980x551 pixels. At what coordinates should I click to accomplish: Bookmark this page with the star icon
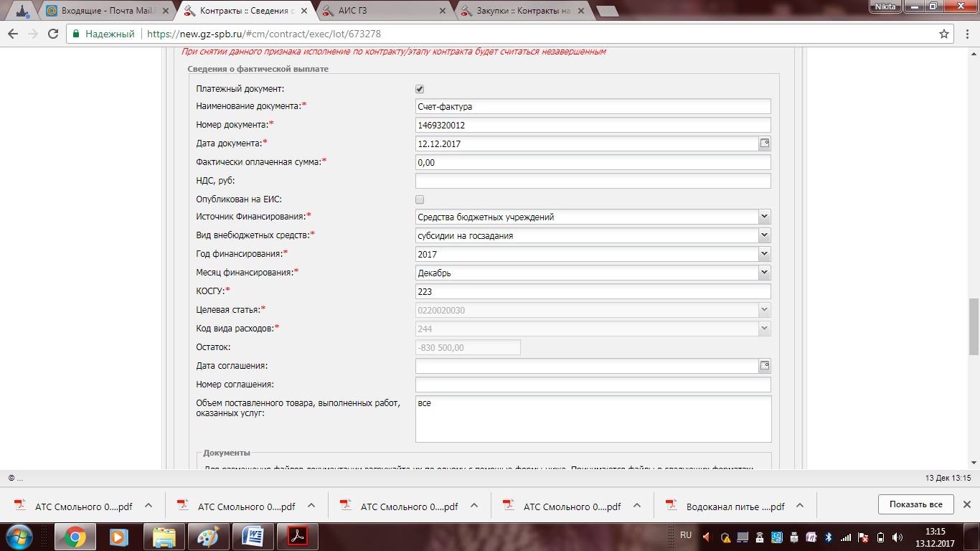click(x=944, y=34)
